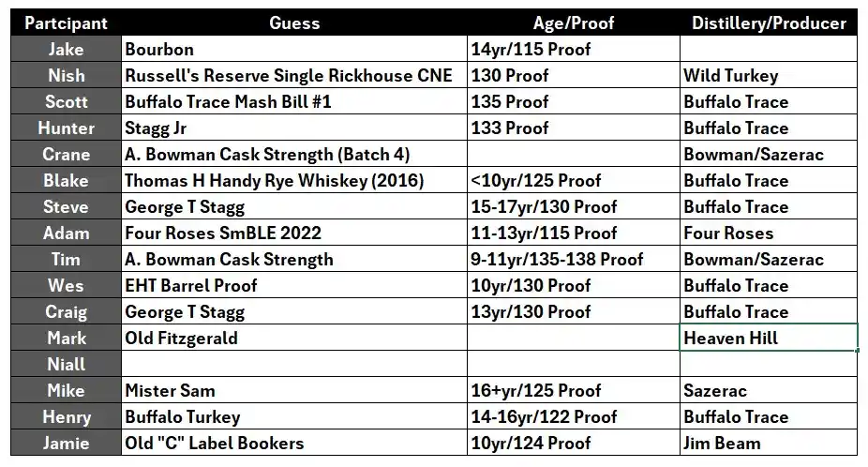Select the Wild Turkey distillery cell
The height and width of the screenshot is (467, 868).
coord(768,75)
